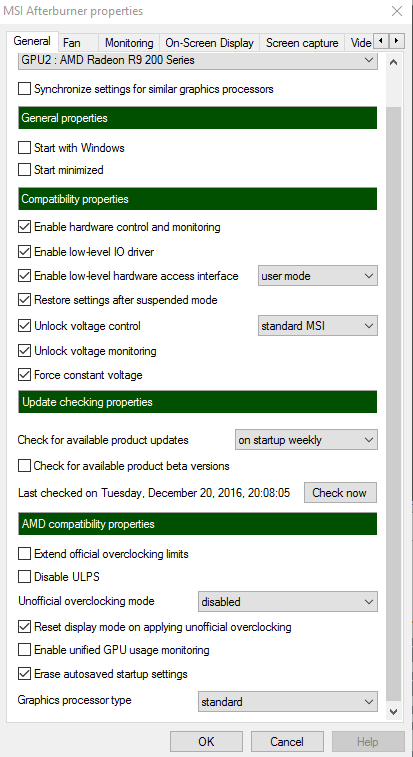Click the Unofficial overclocking mode label
The height and width of the screenshot is (757, 413).
(86, 602)
